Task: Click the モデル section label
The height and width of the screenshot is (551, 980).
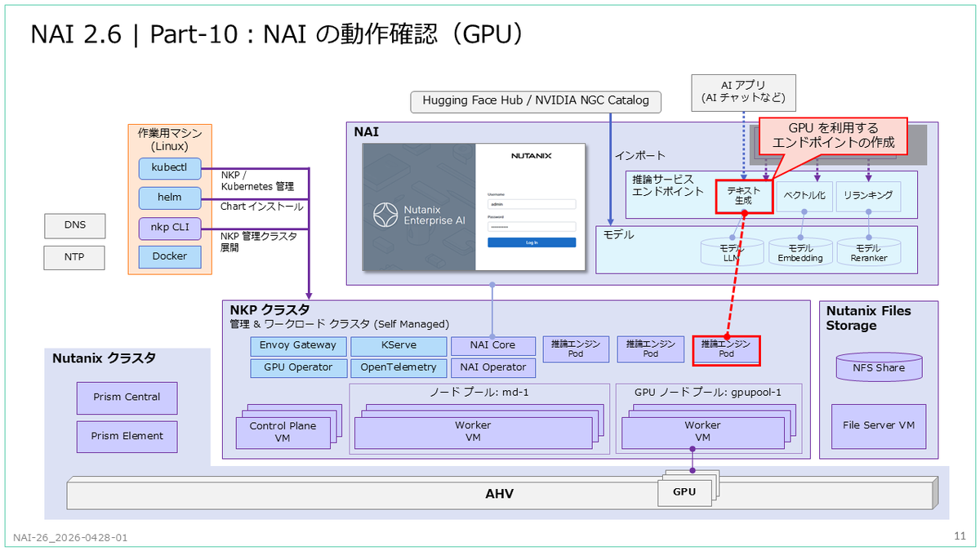Action: (618, 235)
